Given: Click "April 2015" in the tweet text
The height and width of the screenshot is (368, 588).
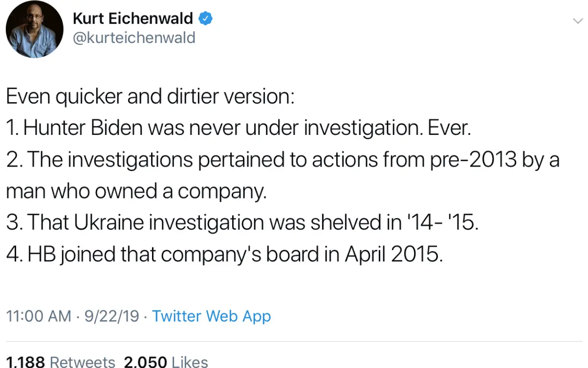Looking at the screenshot, I should [393, 255].
